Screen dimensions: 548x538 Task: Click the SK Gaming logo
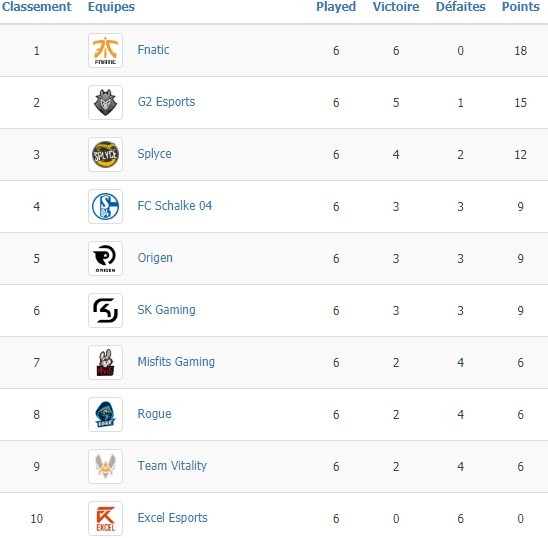pyautogui.click(x=106, y=310)
